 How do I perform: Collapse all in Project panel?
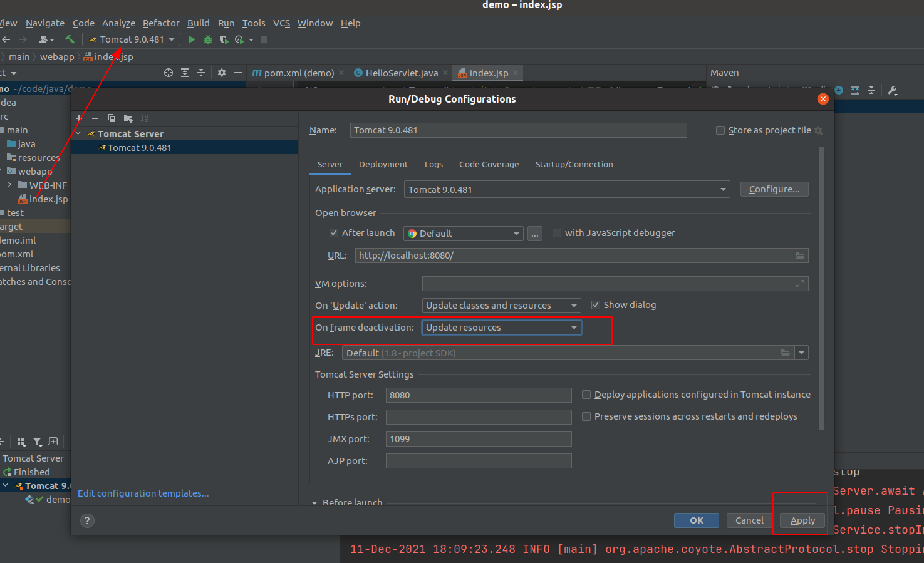[201, 73]
